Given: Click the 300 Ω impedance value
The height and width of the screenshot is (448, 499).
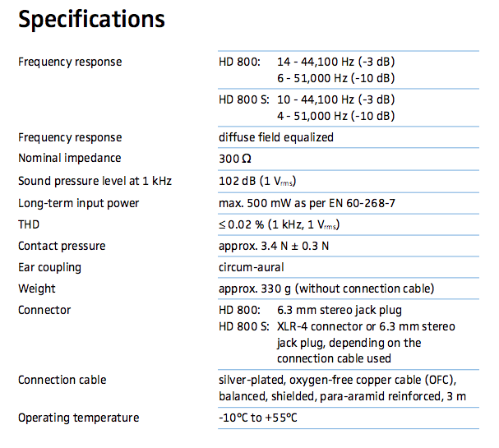Looking at the screenshot, I should pyautogui.click(x=230, y=159).
